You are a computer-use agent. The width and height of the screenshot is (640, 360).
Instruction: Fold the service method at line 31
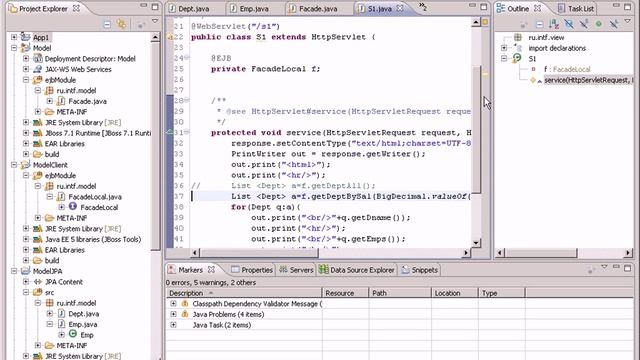click(x=187, y=132)
